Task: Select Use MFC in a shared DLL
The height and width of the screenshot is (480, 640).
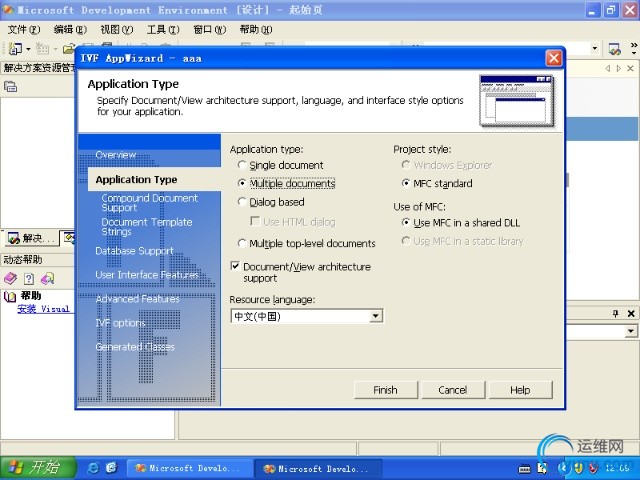Action: coord(461,223)
